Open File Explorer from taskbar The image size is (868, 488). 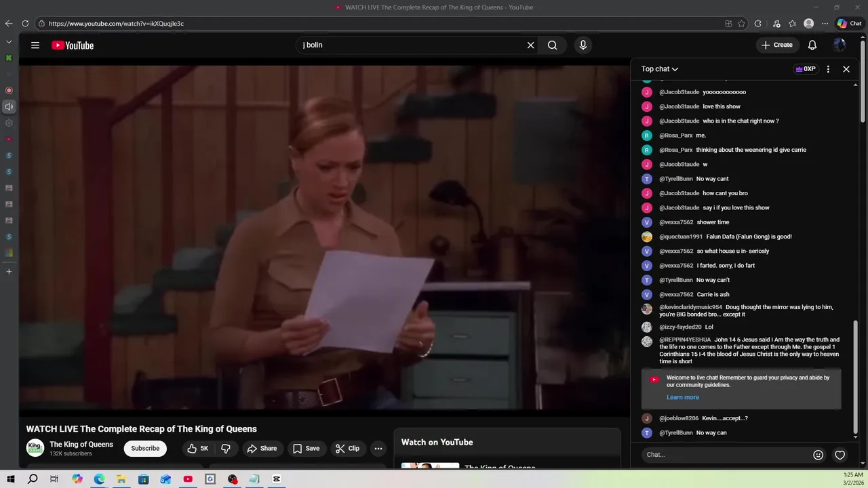tap(121, 479)
